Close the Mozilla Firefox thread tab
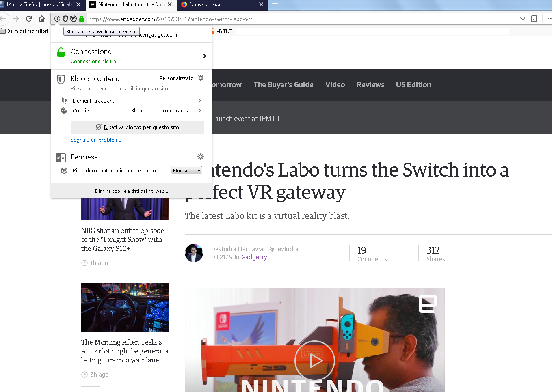The height and width of the screenshot is (392, 554). click(78, 4)
